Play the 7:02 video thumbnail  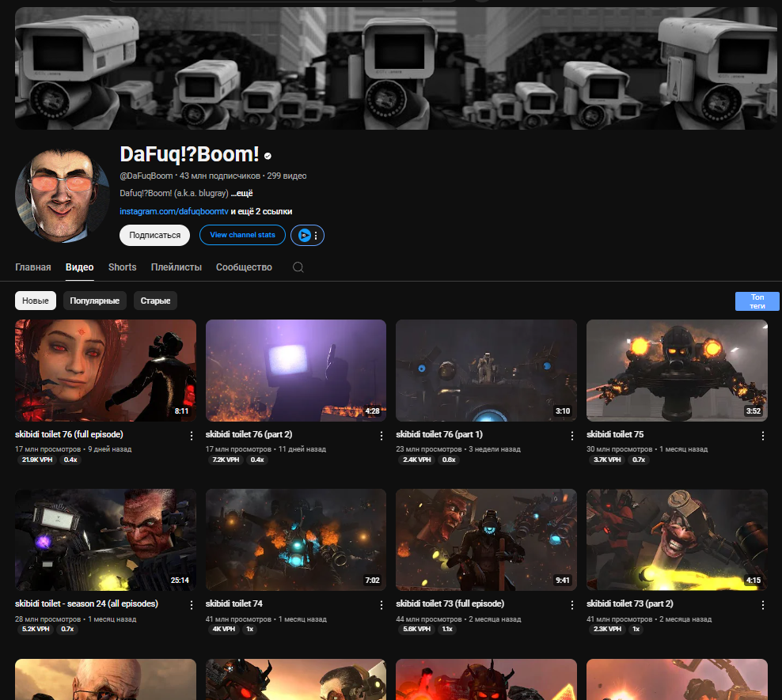point(296,540)
